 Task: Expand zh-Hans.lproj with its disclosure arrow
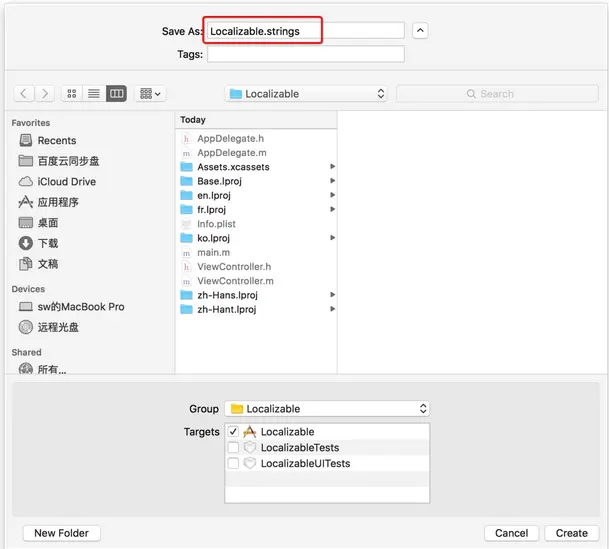point(332,295)
